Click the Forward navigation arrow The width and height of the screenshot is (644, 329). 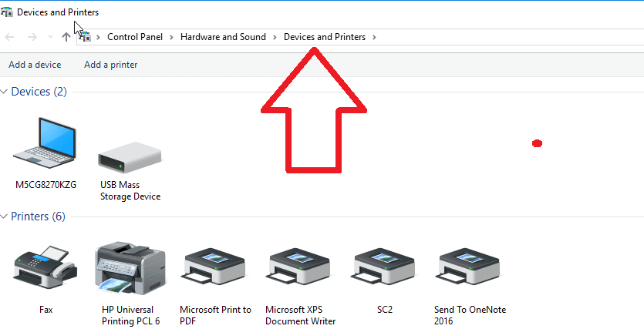pos(32,37)
